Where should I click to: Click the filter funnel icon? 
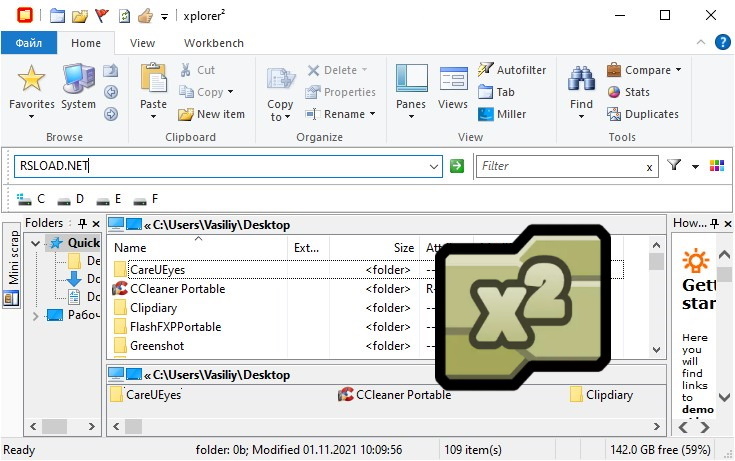(674, 165)
